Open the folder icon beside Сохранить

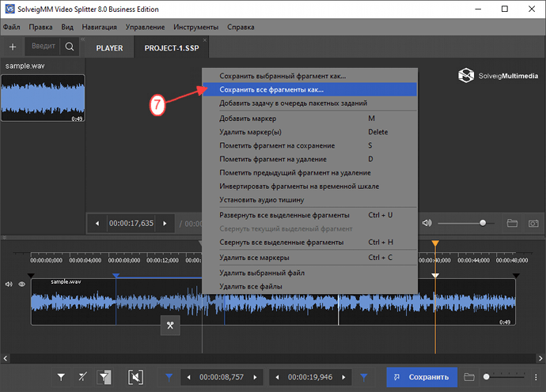click(469, 377)
